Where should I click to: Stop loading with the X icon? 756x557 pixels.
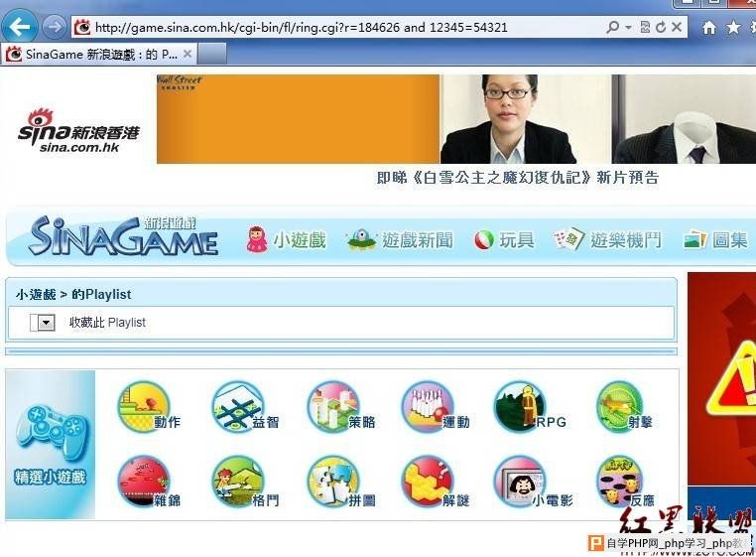click(677, 27)
